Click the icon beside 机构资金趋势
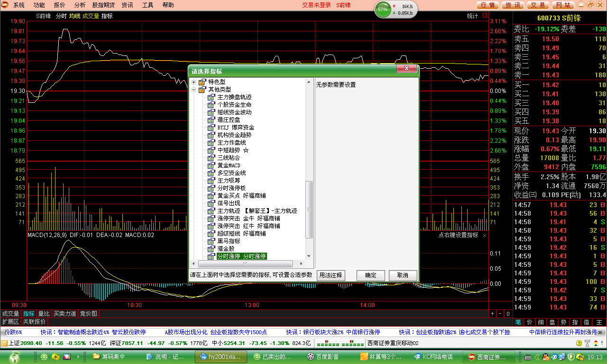The image size is (607, 364). pos(212,135)
